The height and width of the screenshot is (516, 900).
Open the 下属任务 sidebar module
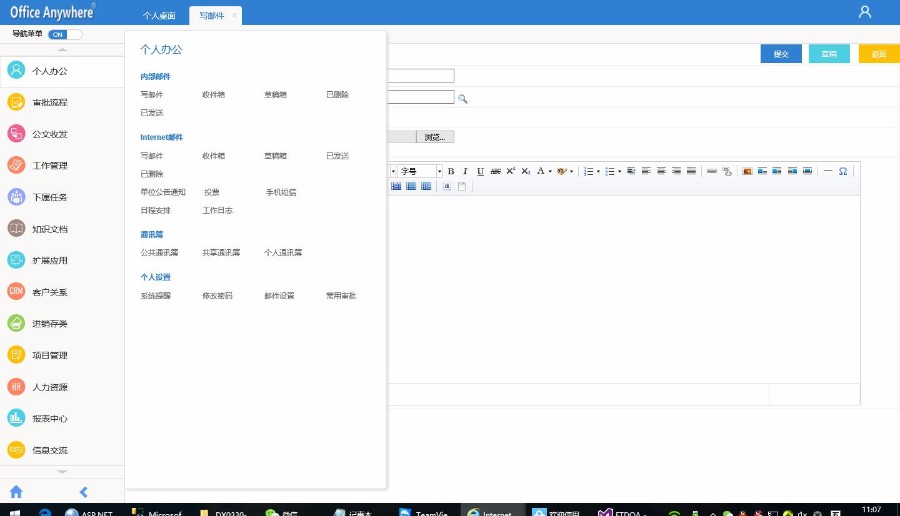click(62, 197)
